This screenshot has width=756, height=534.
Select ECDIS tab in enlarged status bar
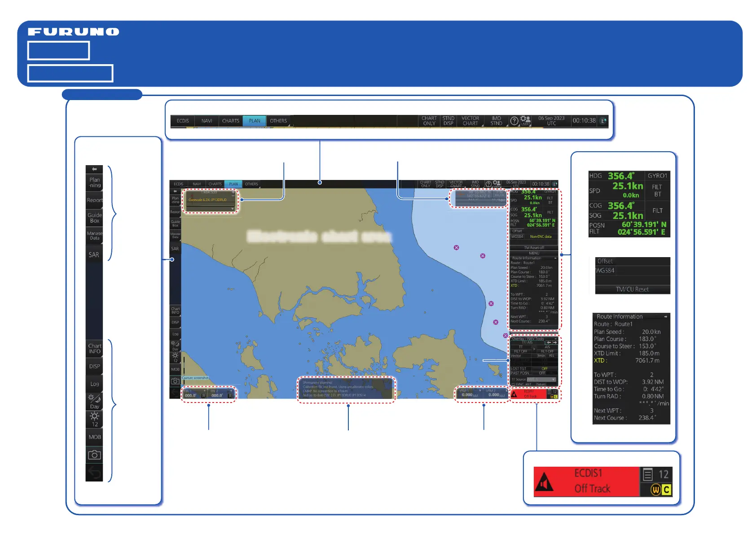click(x=183, y=121)
